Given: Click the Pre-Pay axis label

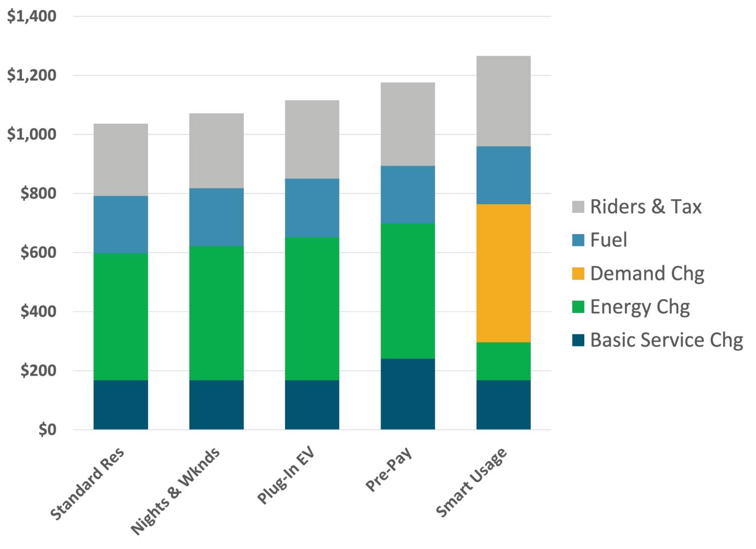Looking at the screenshot, I should click(x=389, y=469).
